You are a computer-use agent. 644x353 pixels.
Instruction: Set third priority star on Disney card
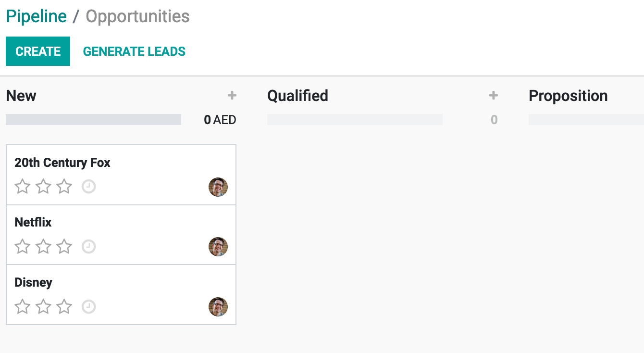click(64, 306)
